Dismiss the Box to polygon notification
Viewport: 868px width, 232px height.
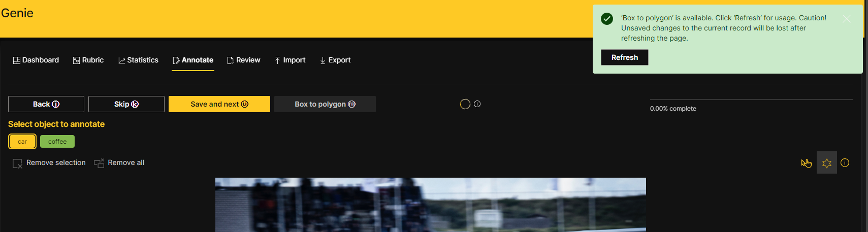point(847,19)
